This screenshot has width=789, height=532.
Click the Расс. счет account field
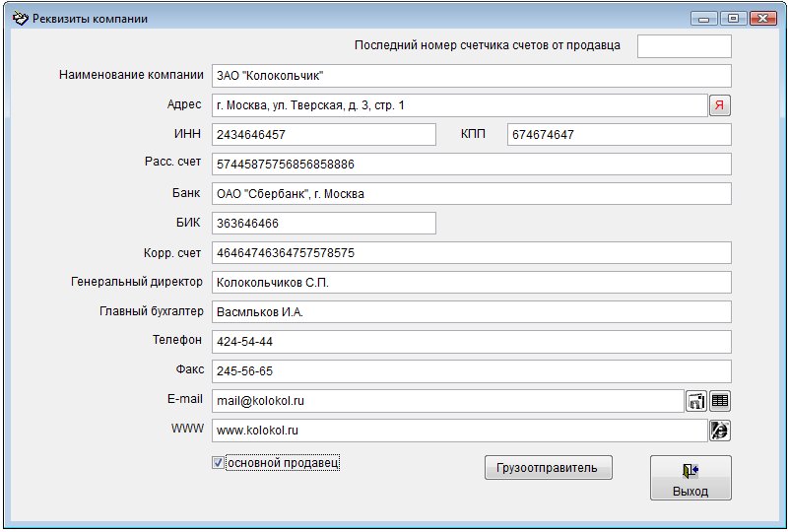pyautogui.click(x=472, y=165)
